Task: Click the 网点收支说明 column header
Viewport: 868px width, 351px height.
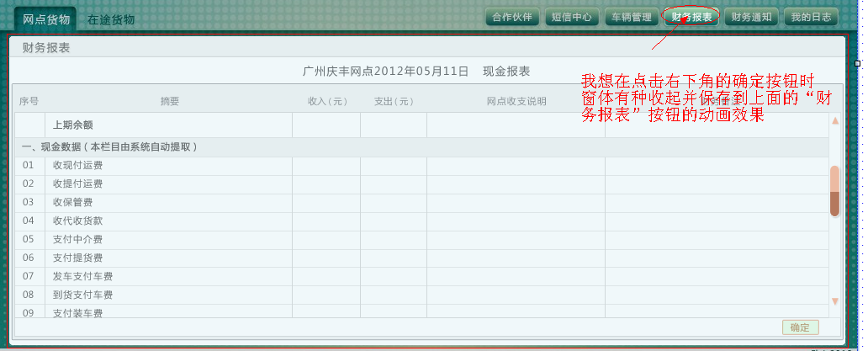Action: [516, 101]
